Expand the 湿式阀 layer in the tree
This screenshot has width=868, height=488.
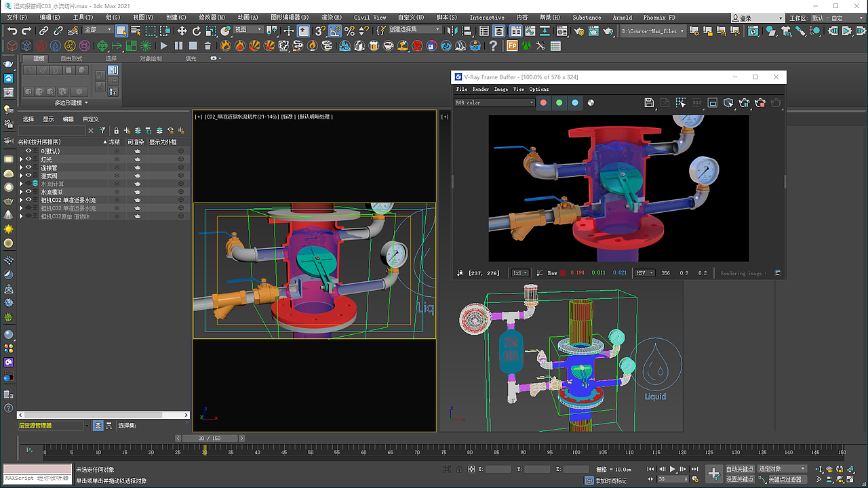pyautogui.click(x=21, y=176)
